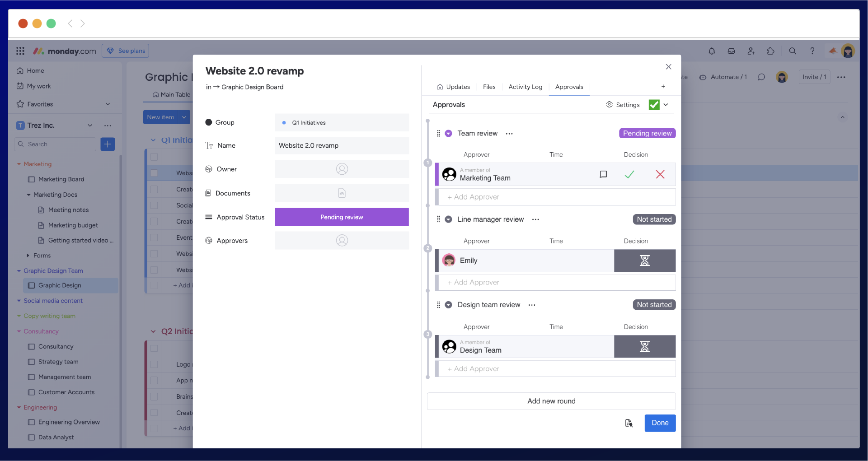The image size is (868, 461).
Task: Expand the Trez Inc. workspace dropdown
Action: pyautogui.click(x=90, y=126)
